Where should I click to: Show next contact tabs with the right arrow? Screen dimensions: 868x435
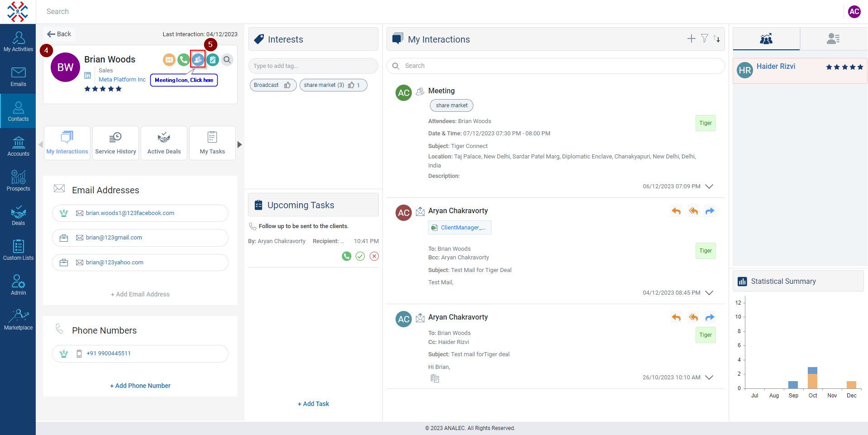click(x=240, y=144)
